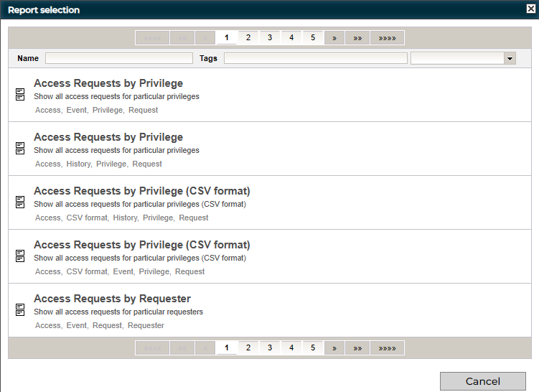This screenshot has width=539, height=392.
Task: Go to the next page using the top single arrow
Action: 334,38
